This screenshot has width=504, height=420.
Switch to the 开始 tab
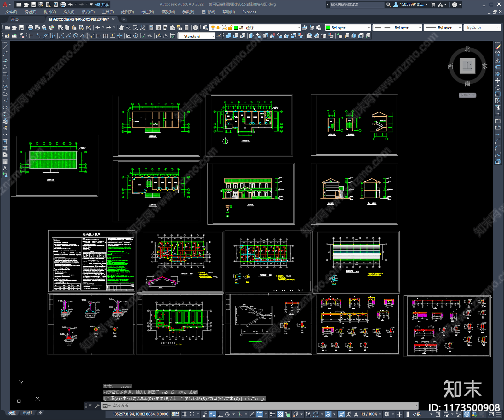pos(15,20)
